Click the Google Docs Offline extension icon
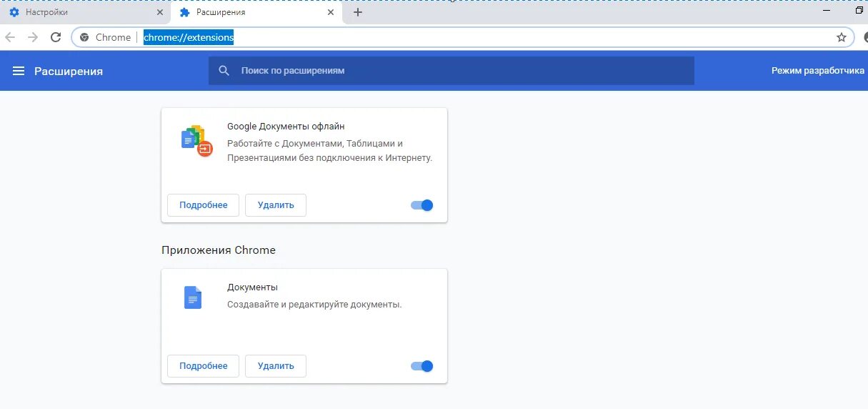This screenshot has height=409, width=868. click(x=196, y=140)
